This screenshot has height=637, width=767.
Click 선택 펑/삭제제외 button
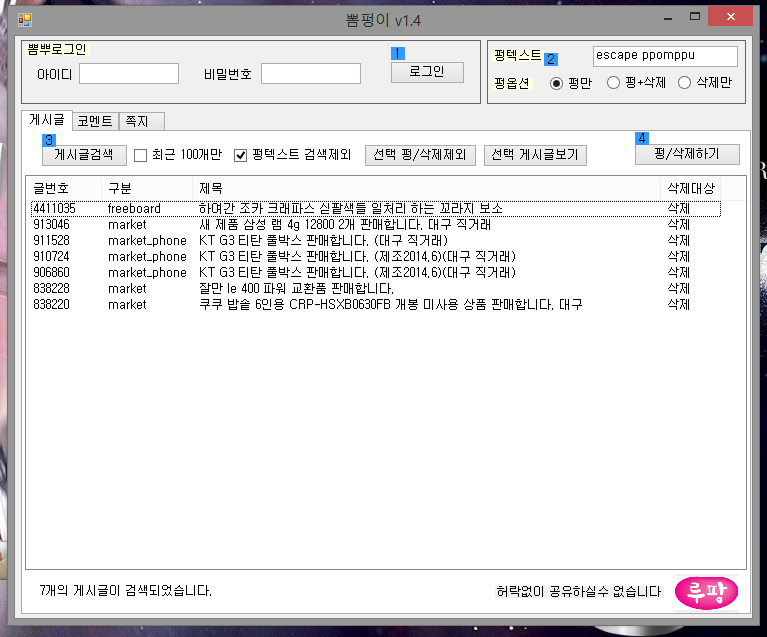(x=420, y=155)
